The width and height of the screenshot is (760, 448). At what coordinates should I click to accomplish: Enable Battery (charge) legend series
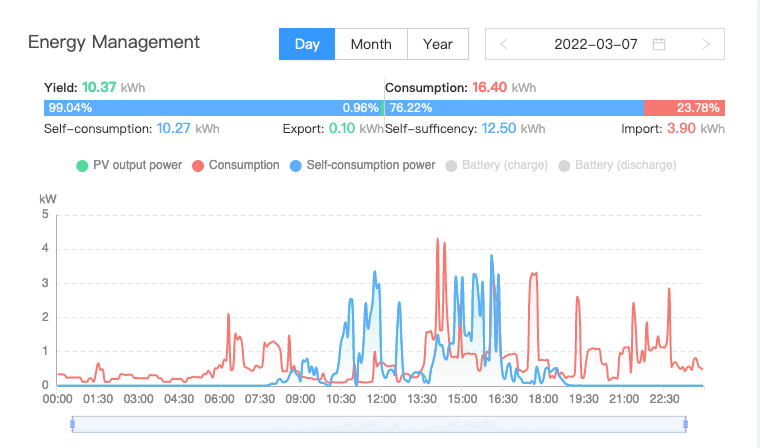(x=496, y=165)
